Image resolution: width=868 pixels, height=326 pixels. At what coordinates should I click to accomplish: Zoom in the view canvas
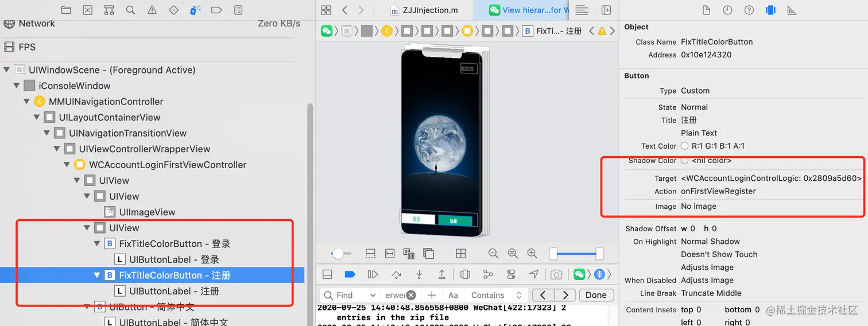click(x=532, y=253)
